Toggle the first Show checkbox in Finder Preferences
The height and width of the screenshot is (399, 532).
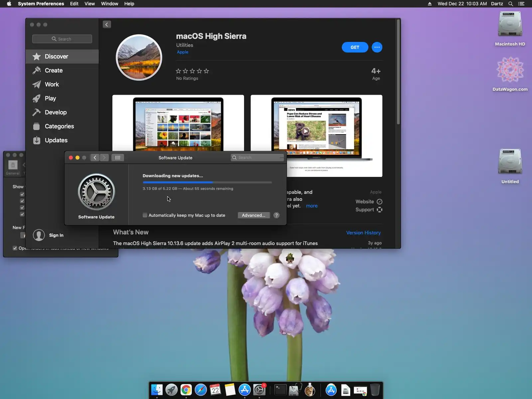pyautogui.click(x=22, y=194)
